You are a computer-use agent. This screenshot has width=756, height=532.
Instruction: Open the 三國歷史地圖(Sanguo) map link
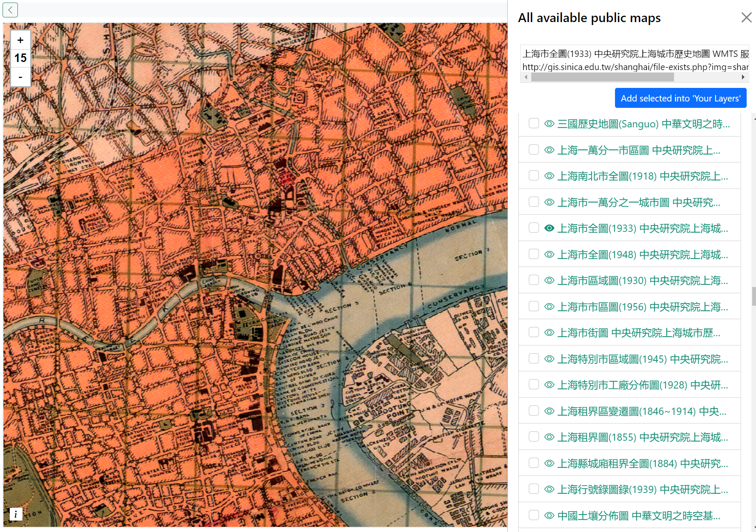point(643,124)
